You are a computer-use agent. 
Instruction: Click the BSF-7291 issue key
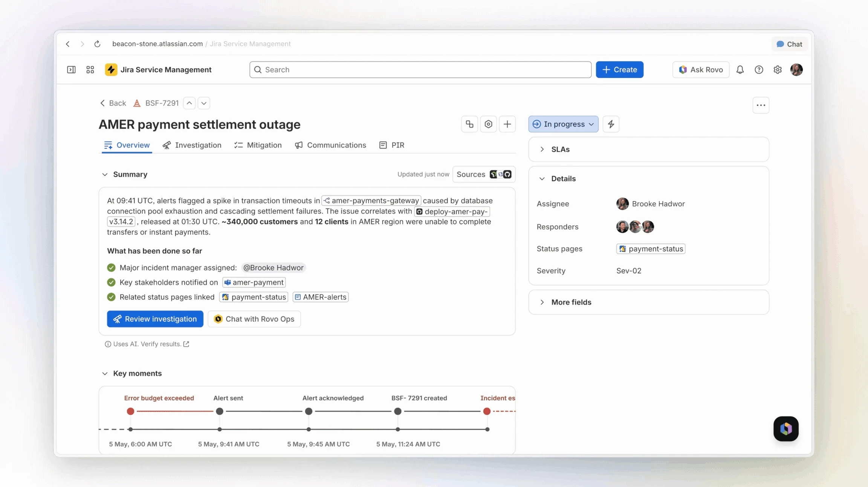tap(162, 103)
